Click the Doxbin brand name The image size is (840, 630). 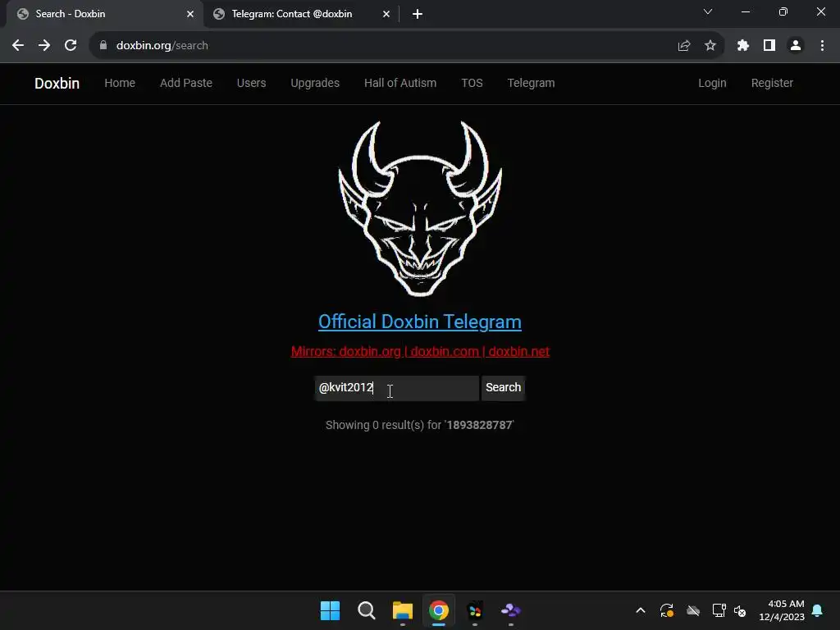(57, 84)
